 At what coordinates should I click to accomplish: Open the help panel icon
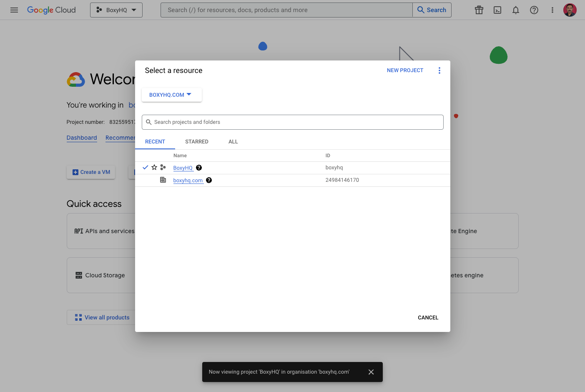pyautogui.click(x=534, y=10)
